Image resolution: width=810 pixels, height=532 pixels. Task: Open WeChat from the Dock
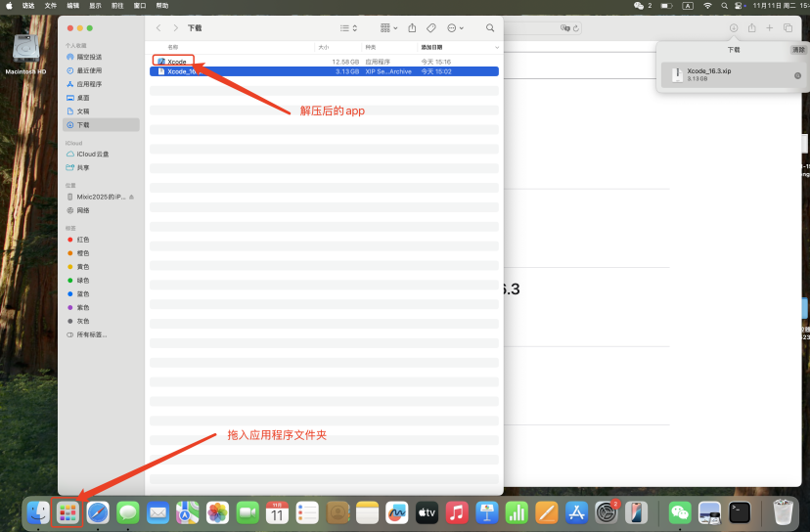(x=680, y=512)
